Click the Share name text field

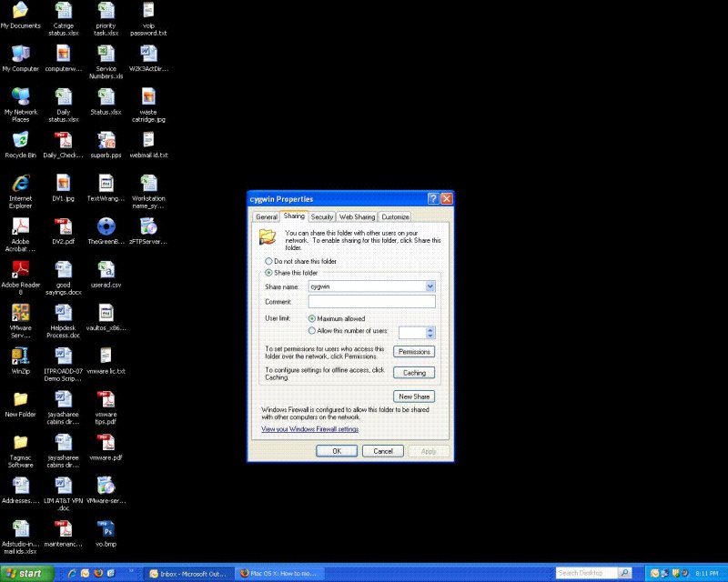tap(368, 286)
